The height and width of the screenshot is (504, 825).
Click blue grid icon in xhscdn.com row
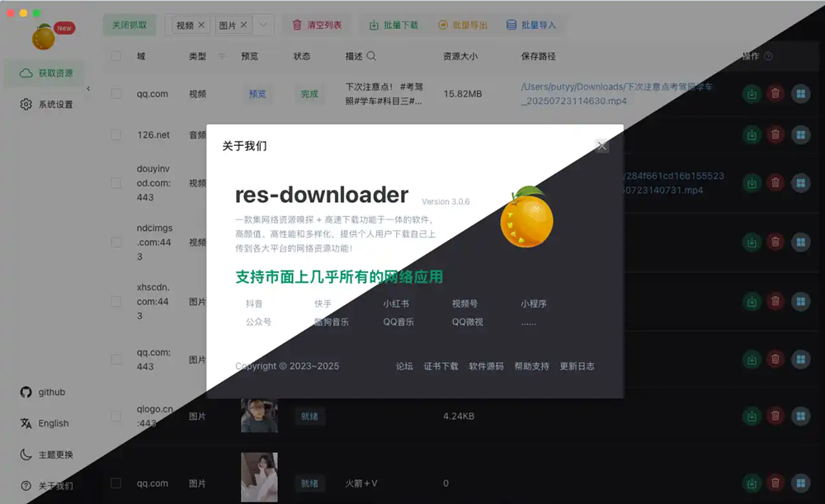point(799,301)
